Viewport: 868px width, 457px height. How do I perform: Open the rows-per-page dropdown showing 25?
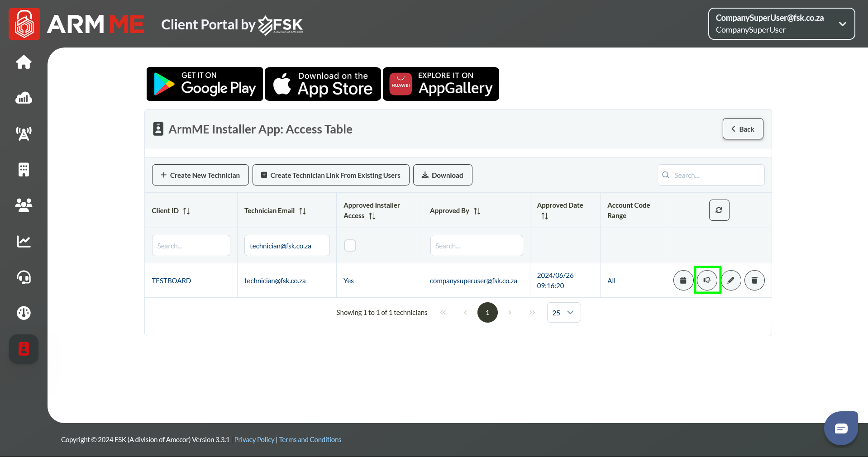tap(563, 313)
